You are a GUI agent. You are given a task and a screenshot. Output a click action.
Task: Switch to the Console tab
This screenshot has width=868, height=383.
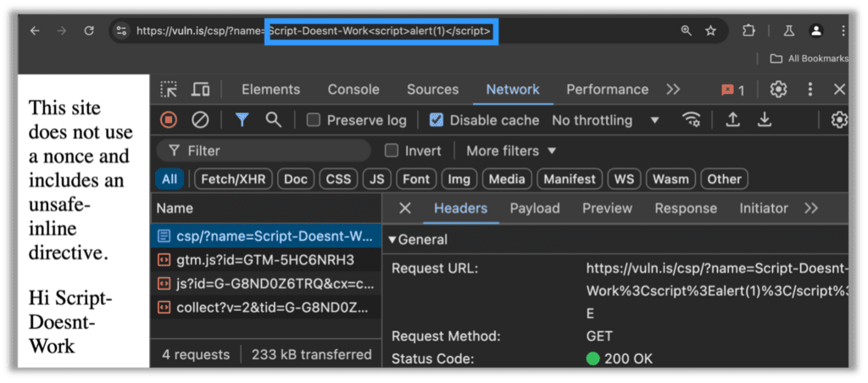coord(353,90)
